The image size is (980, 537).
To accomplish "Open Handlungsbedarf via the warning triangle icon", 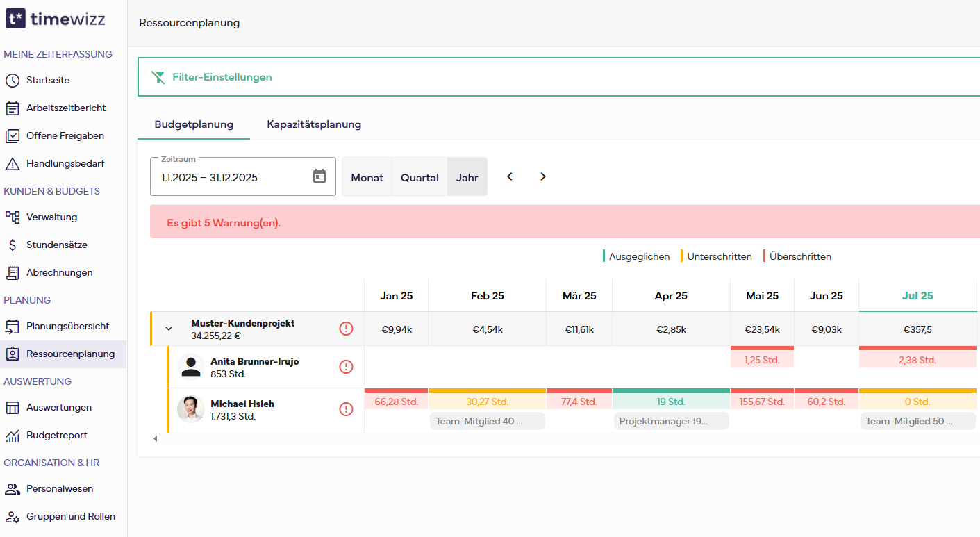I will (14, 163).
